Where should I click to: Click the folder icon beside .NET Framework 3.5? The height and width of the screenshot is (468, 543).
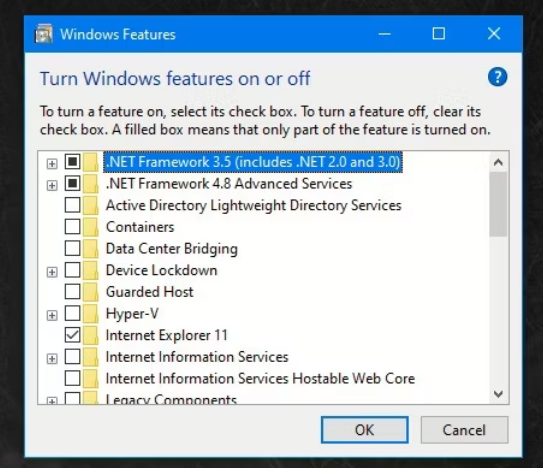pyautogui.click(x=91, y=162)
